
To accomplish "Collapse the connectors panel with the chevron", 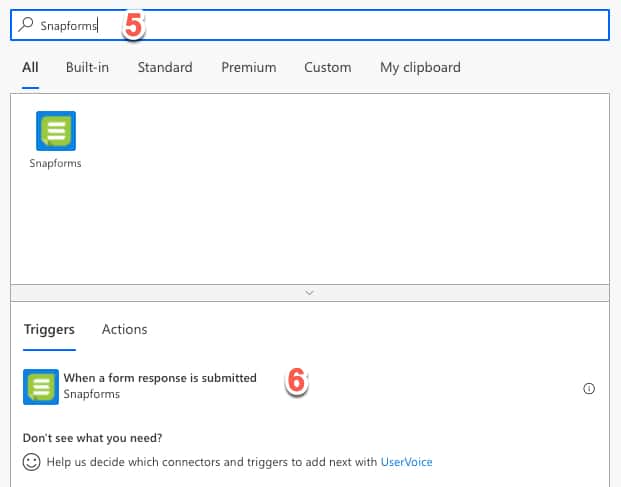I will coord(310,293).
